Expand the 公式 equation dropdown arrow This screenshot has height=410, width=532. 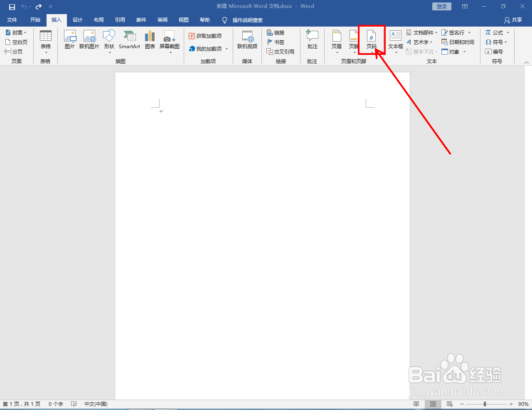508,32
